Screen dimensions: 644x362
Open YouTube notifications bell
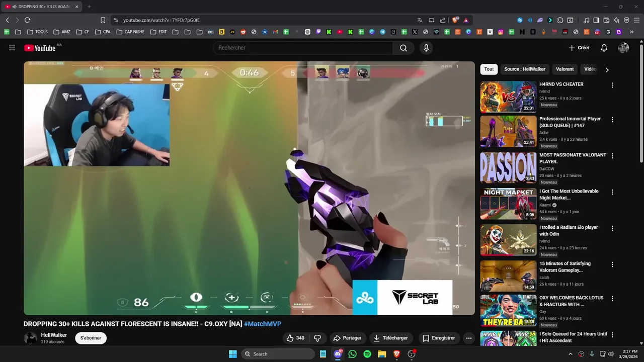(x=604, y=48)
